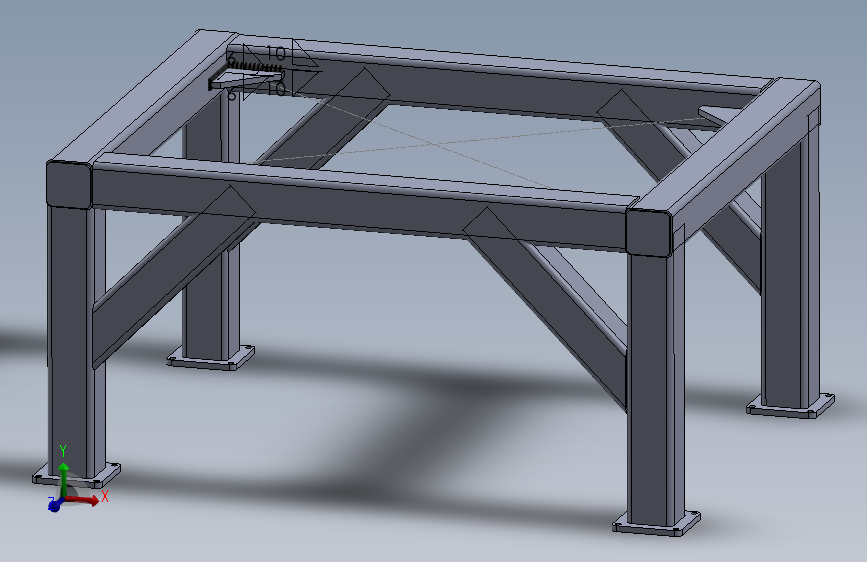This screenshot has width=867, height=562.
Task: Click the green Y axis arrow of the triad
Action: [64, 478]
